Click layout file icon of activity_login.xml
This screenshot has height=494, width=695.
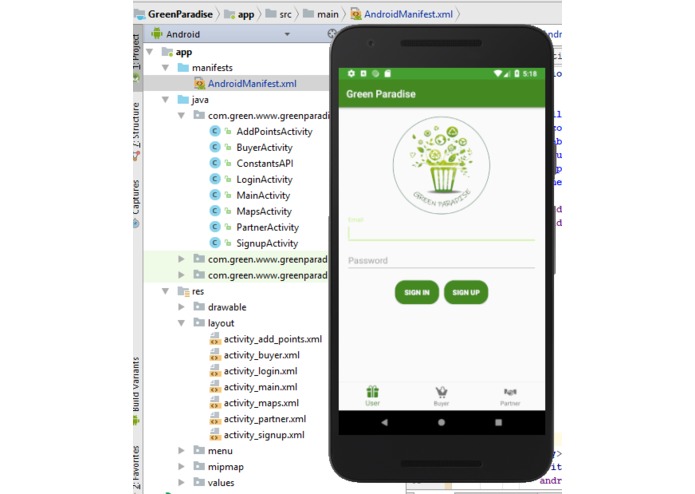[x=215, y=371]
